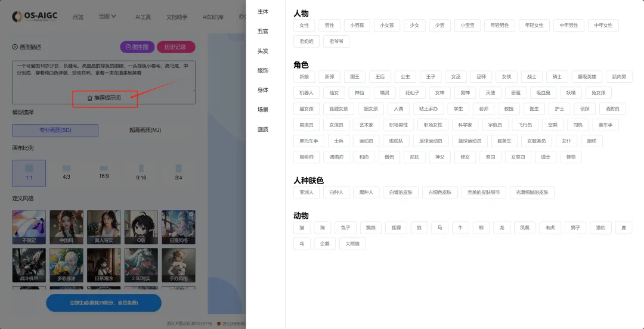Viewport: 644px width, 329px height.
Task: Click the 立即生成 generate button
Action: coord(104,303)
